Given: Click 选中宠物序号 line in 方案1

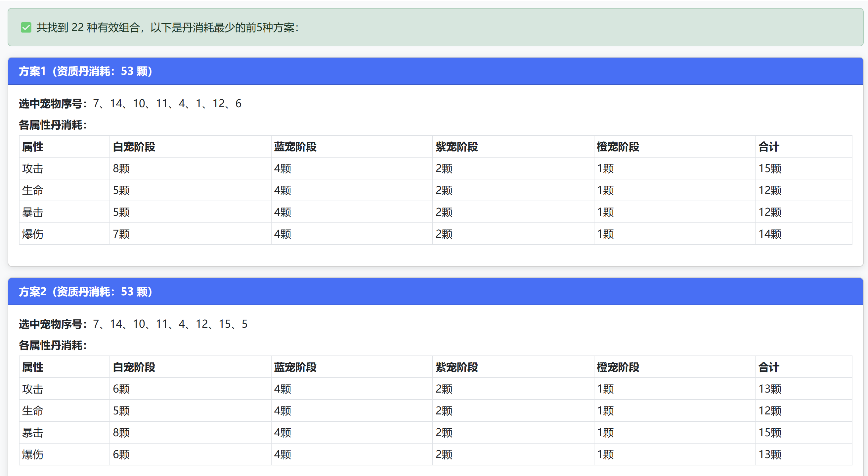Looking at the screenshot, I should point(130,104).
